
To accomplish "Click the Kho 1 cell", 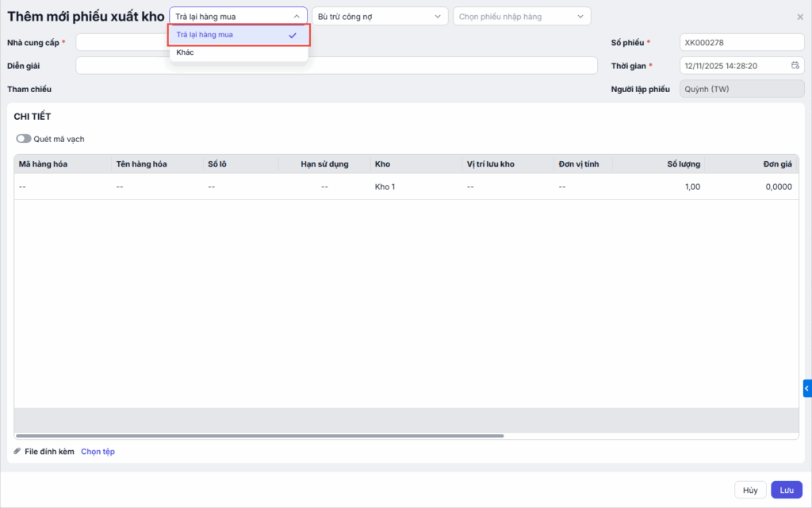I will click(x=416, y=187).
